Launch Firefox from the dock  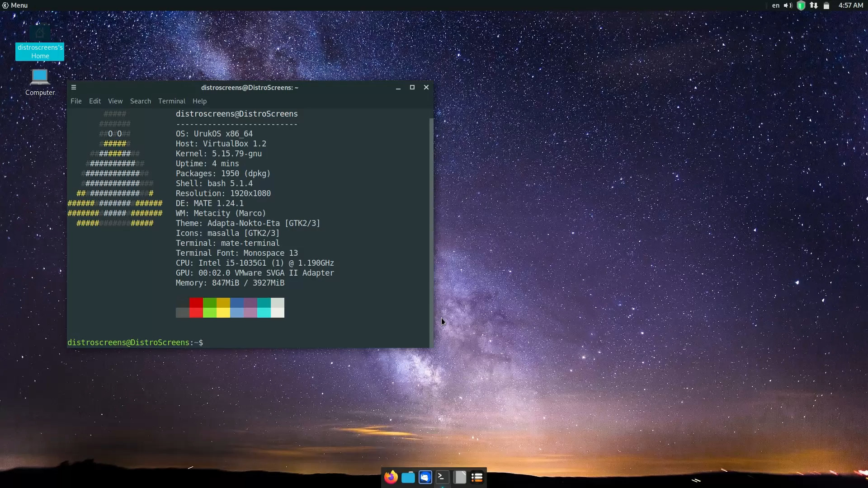(x=391, y=477)
